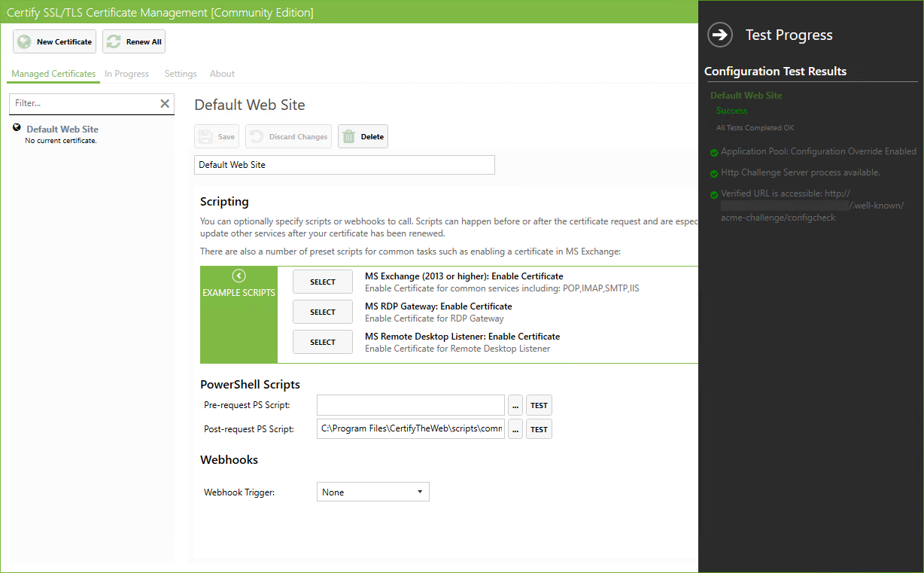Viewport: 924px width, 573px height.
Task: Select MS Remote Desktop Listener script
Action: (x=322, y=342)
